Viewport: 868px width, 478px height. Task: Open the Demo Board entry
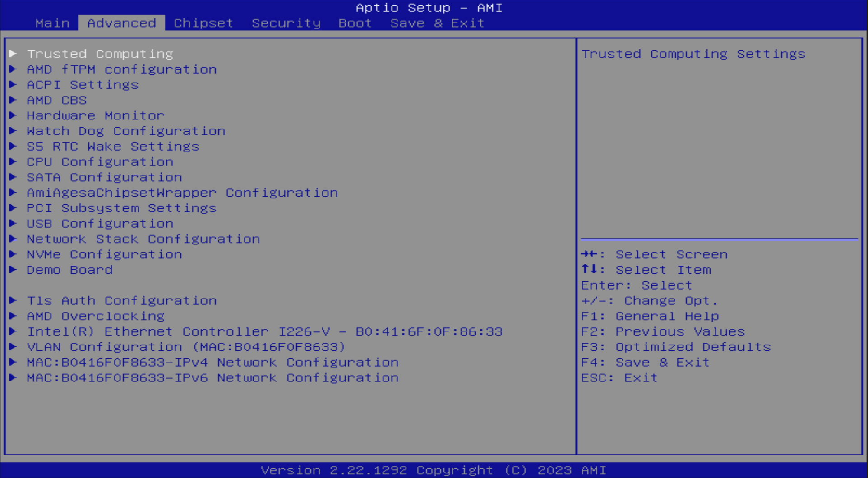[70, 270]
